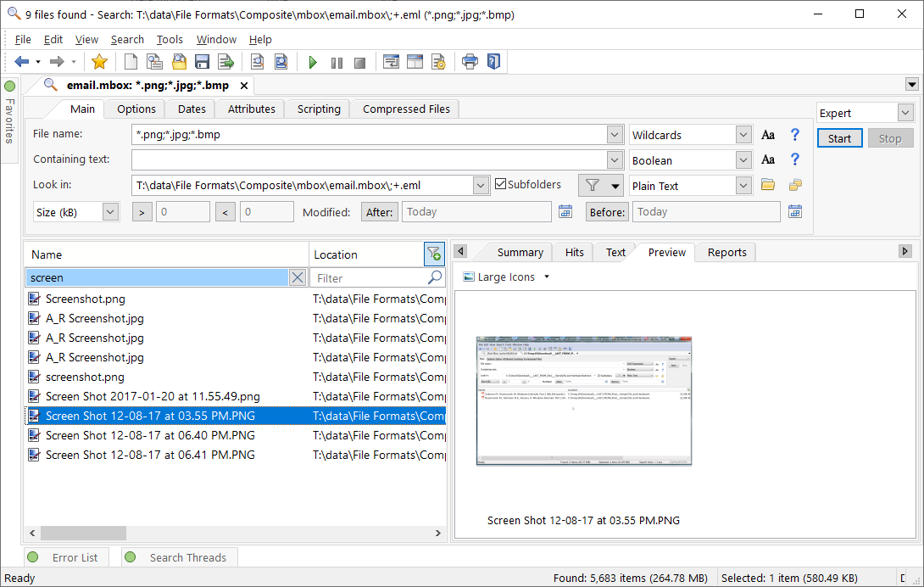
Task: Click the page with blue magnifier icon
Action: (281, 61)
